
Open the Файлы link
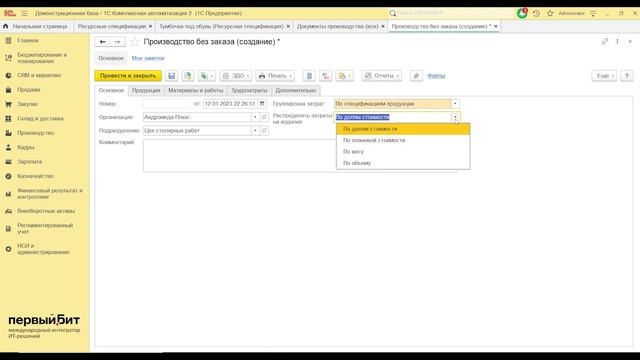coord(436,76)
